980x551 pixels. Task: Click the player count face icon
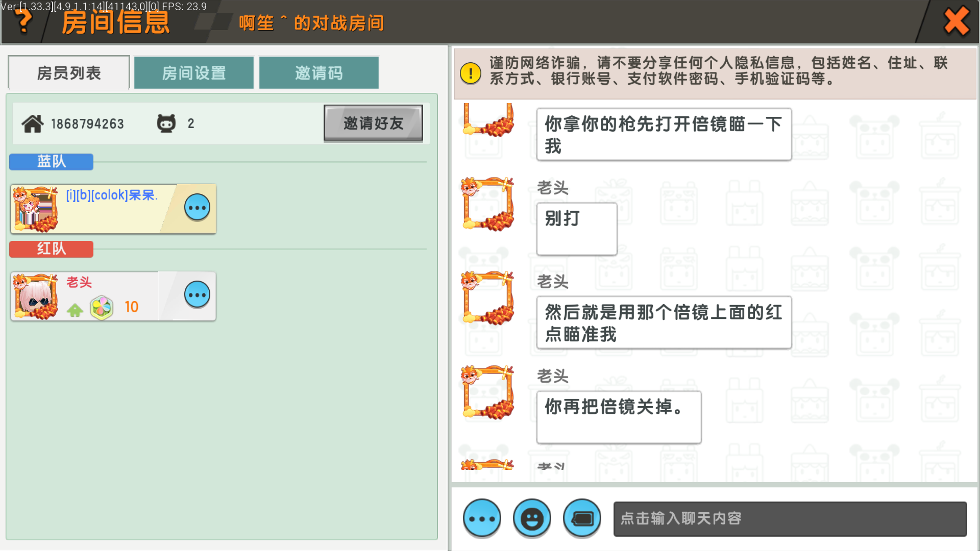tap(166, 123)
